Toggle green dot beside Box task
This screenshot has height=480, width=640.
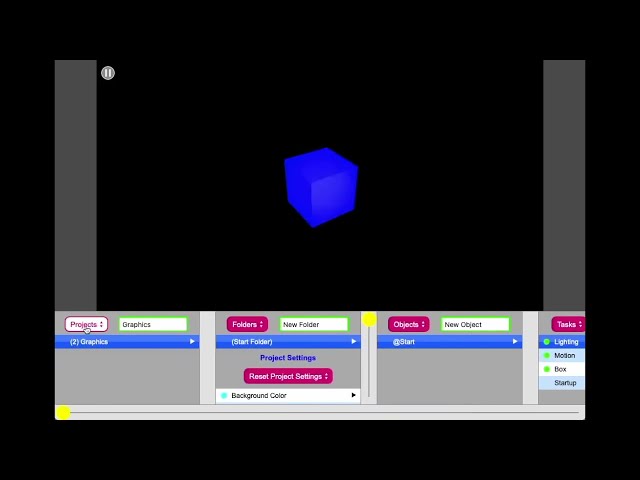547,369
